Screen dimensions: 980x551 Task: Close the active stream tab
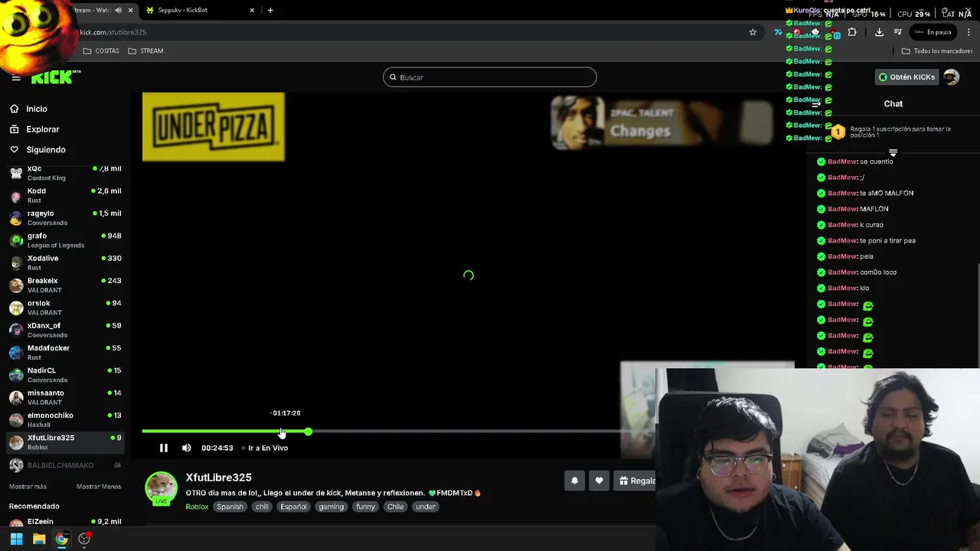click(x=131, y=10)
